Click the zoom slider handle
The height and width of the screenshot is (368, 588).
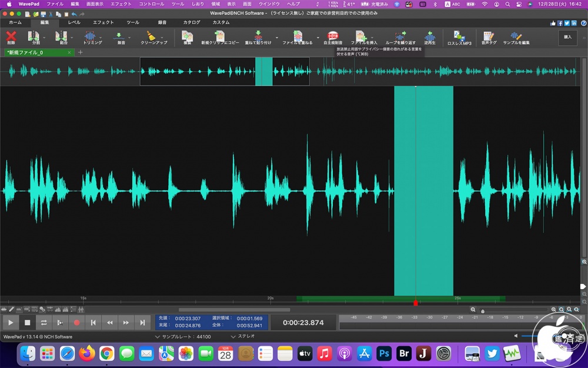[483, 311]
